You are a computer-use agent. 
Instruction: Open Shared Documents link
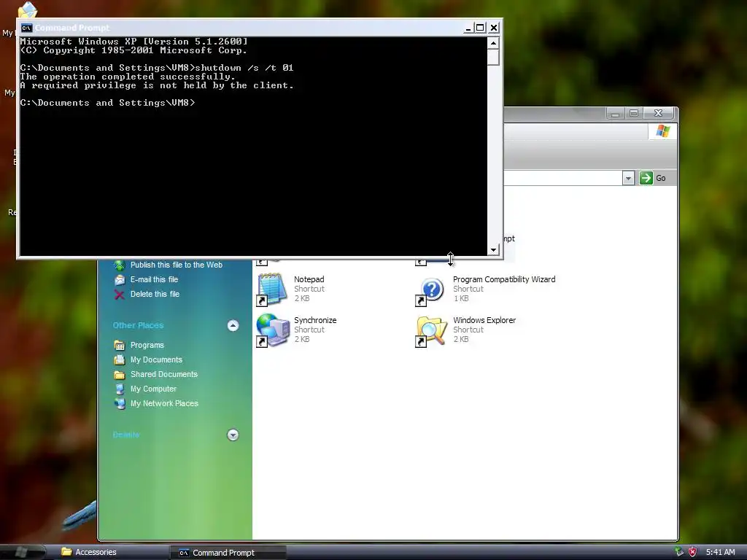pyautogui.click(x=164, y=374)
